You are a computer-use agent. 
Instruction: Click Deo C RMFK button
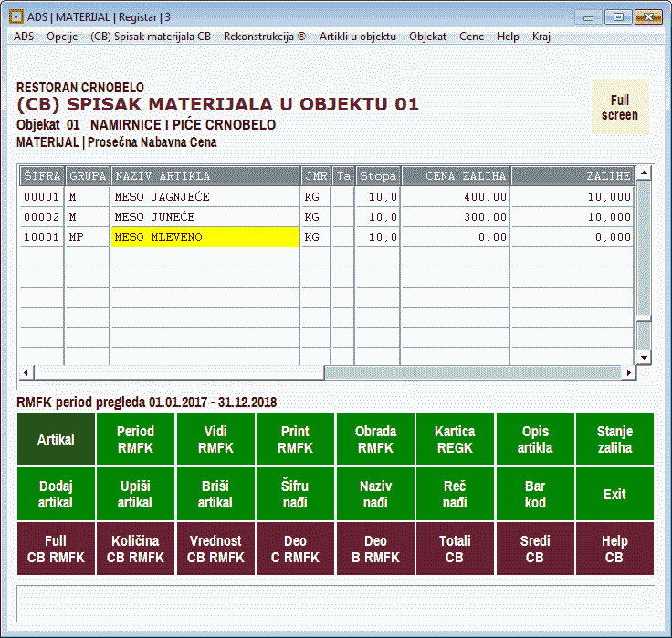(x=295, y=549)
